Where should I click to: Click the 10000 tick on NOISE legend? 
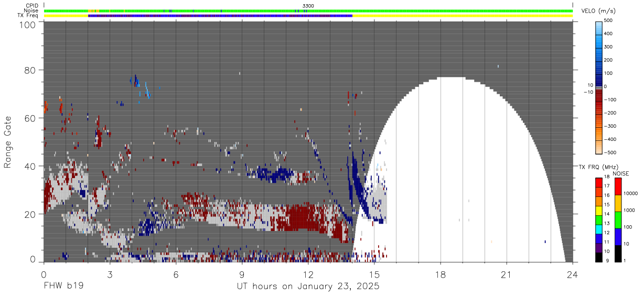(x=631, y=193)
